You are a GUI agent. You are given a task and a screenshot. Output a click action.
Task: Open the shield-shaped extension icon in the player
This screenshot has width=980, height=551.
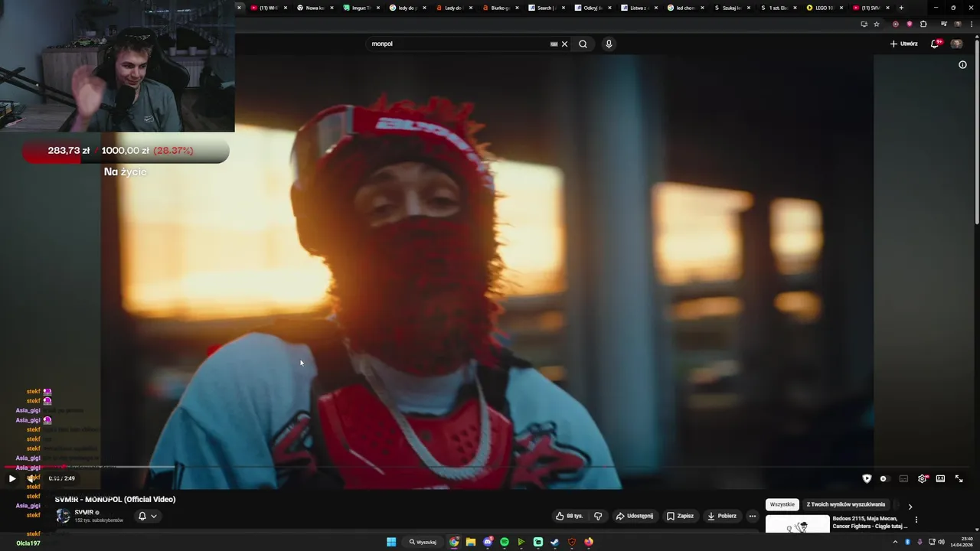(867, 478)
